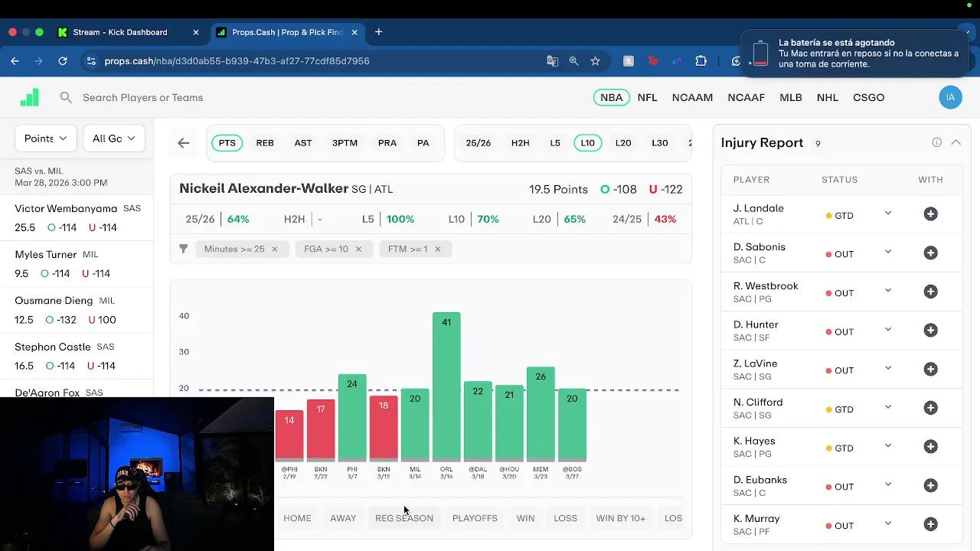Click the 41-point ORL 3/16 bar
The image size is (980, 551).
pyautogui.click(x=446, y=386)
